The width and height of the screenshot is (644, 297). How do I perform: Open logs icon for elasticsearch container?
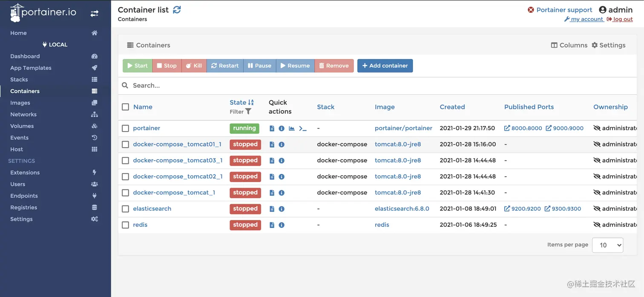pyautogui.click(x=272, y=209)
